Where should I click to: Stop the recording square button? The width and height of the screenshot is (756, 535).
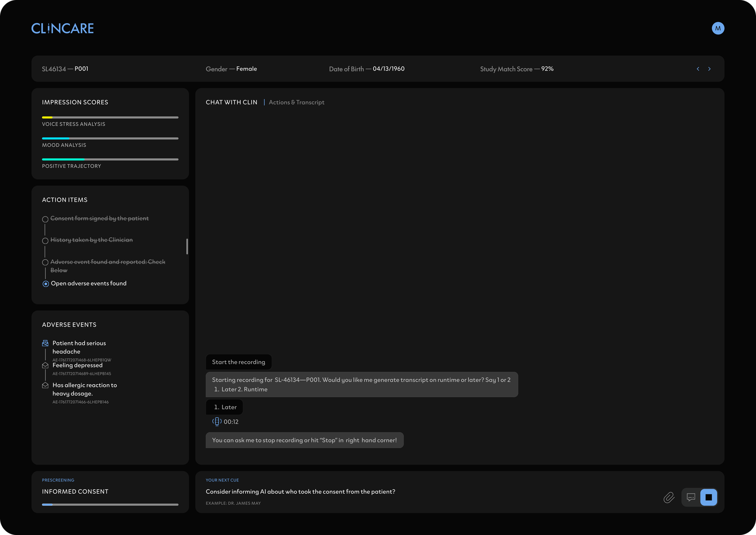coord(708,497)
